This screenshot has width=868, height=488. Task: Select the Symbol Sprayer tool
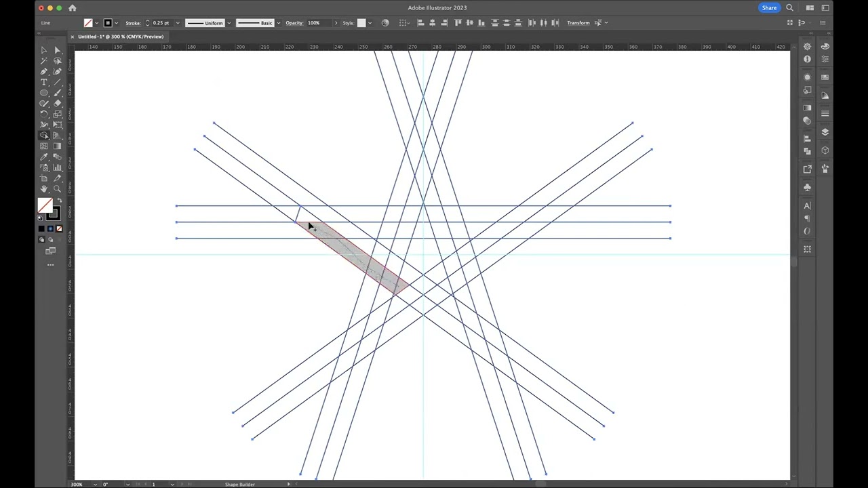(x=44, y=167)
